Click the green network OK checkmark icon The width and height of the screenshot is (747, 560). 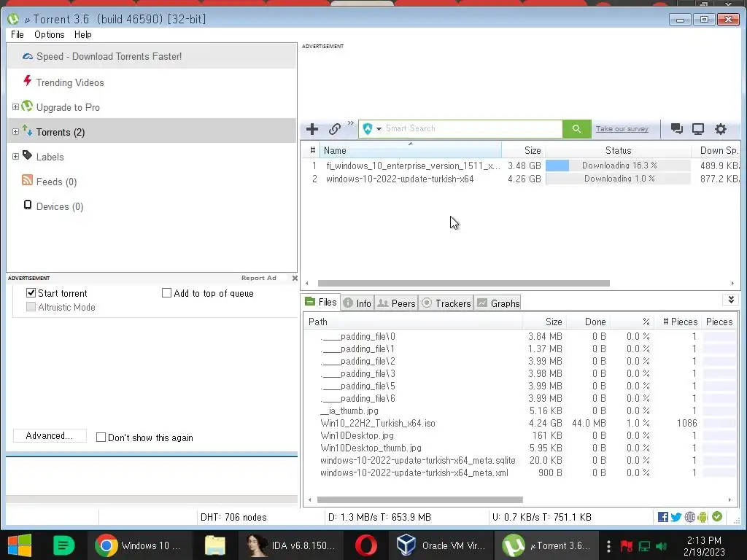tap(717, 517)
